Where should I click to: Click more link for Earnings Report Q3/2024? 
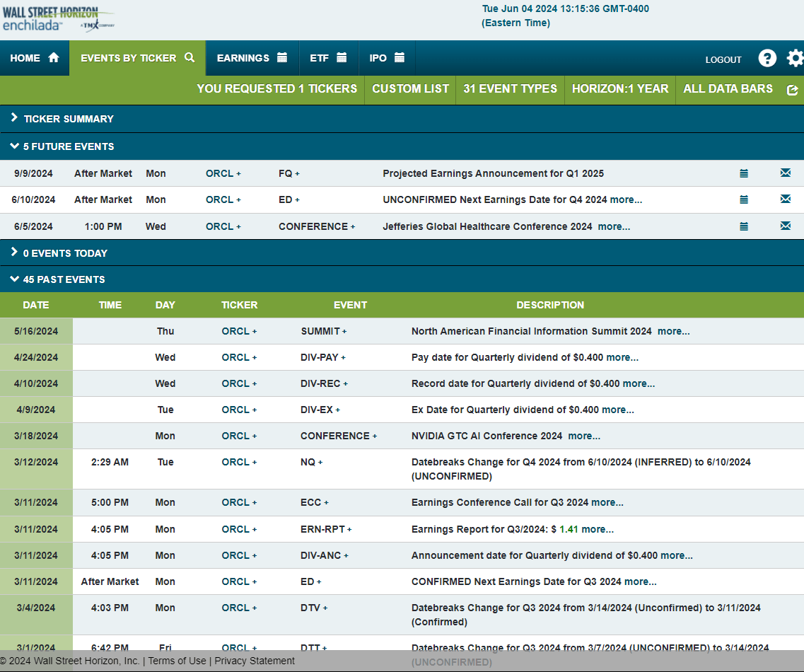598,529
